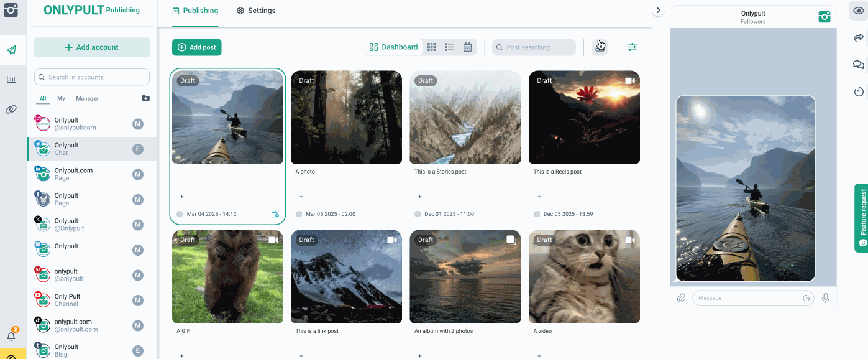Open the Settings tab
868x359 pixels.
(256, 11)
